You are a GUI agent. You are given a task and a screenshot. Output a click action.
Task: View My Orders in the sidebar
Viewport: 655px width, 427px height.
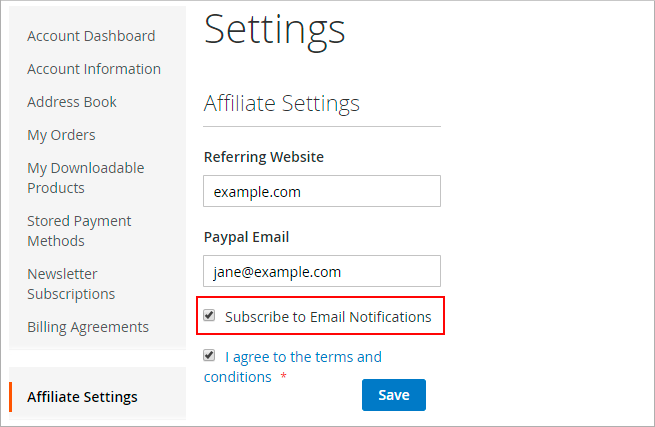pos(62,135)
